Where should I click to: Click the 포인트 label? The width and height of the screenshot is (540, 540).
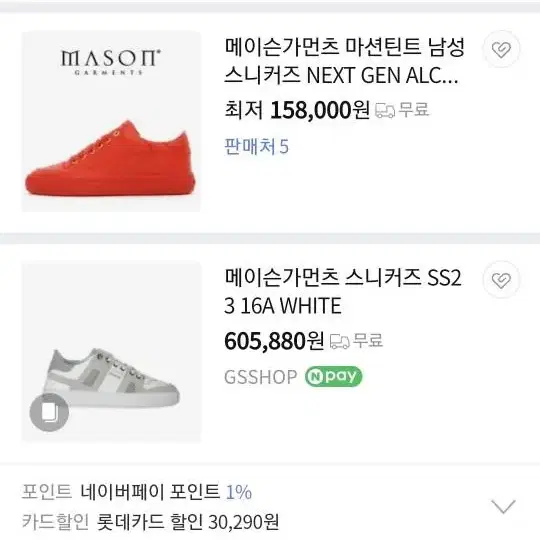(46, 491)
